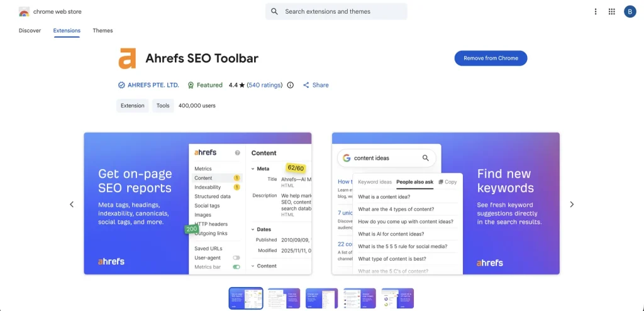Viewport: 644px width, 311px height.
Task: Select Metrics in Ahrefs sidebar
Action: (x=203, y=168)
